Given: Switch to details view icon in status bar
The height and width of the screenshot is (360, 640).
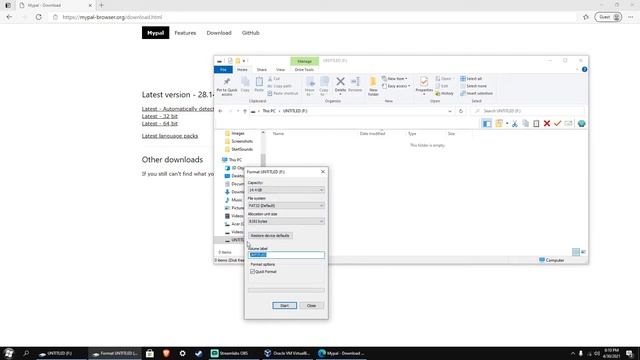Looking at the screenshot, I should 576,252.
